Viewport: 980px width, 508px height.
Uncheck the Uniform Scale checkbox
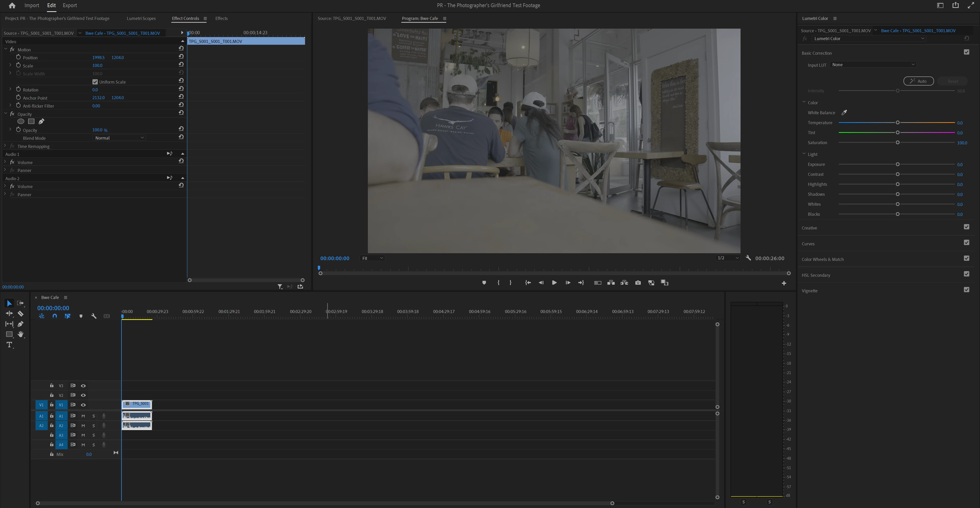(95, 82)
